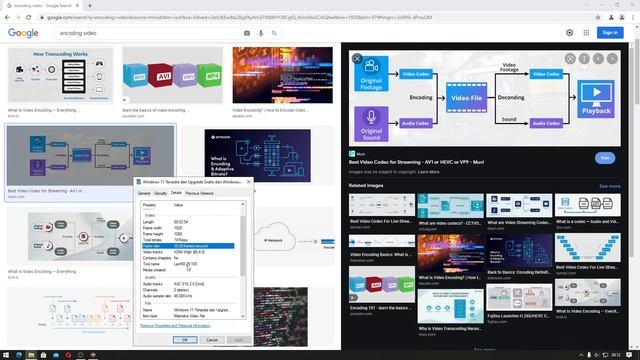Image resolution: width=640 pixels, height=360 pixels.
Task: Close the Properties dialog
Action: click(249, 182)
